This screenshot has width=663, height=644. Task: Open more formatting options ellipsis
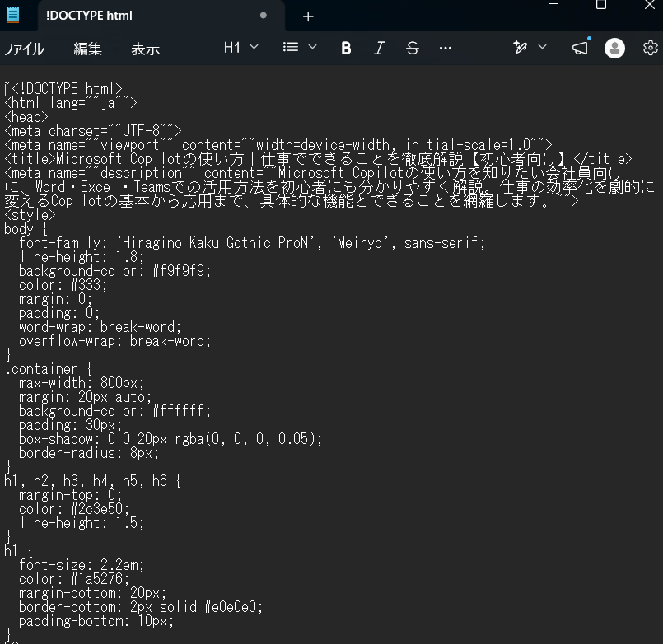tap(446, 49)
